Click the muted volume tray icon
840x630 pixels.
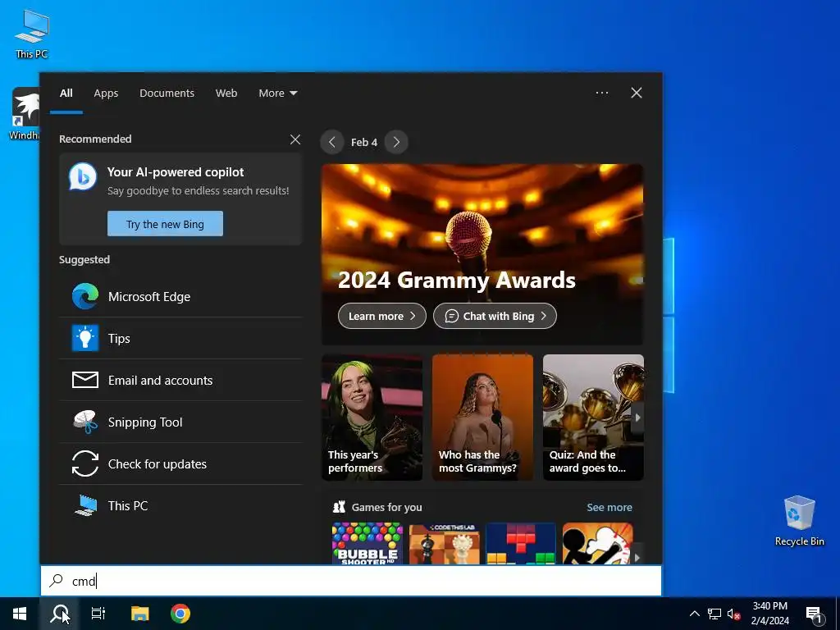[733, 614]
